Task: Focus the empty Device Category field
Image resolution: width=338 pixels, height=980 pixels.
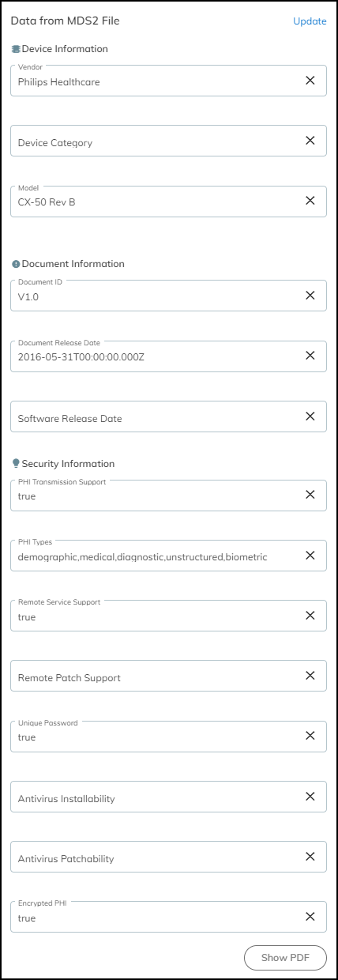Action: coord(168,141)
